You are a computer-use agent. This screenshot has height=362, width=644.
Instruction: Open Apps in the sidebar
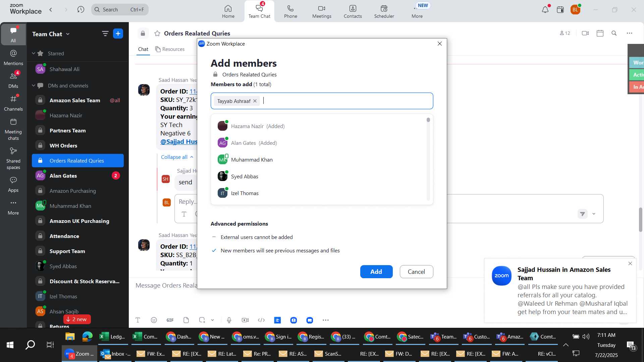click(13, 184)
